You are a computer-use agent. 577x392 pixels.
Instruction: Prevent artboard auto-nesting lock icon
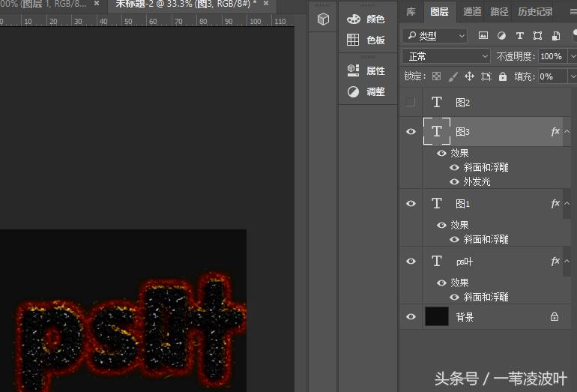coord(486,76)
